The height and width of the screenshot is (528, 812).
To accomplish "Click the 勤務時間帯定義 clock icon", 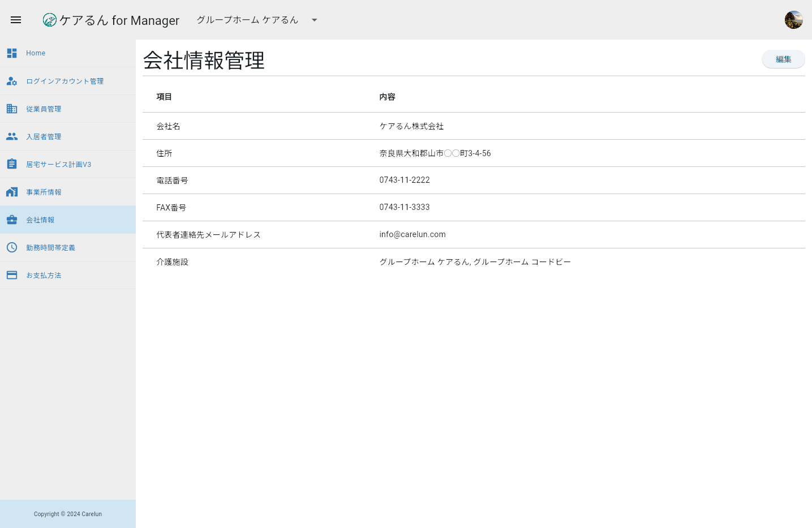I will coord(12,247).
